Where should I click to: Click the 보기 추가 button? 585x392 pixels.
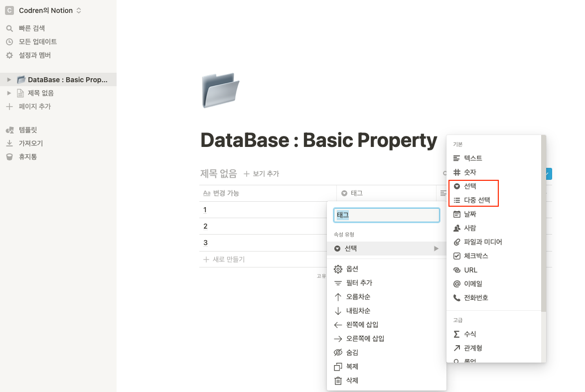point(261,174)
